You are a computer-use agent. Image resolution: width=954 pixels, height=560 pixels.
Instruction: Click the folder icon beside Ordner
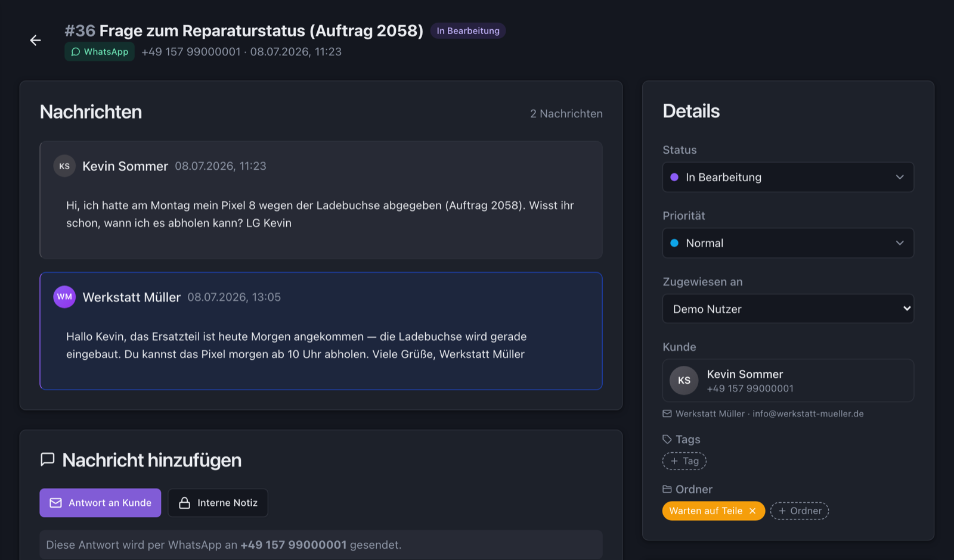(667, 489)
